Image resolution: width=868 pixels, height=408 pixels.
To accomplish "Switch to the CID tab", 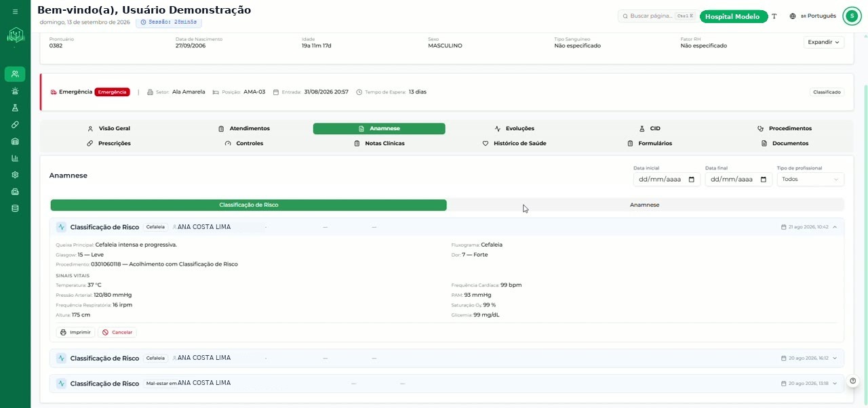I will click(649, 129).
